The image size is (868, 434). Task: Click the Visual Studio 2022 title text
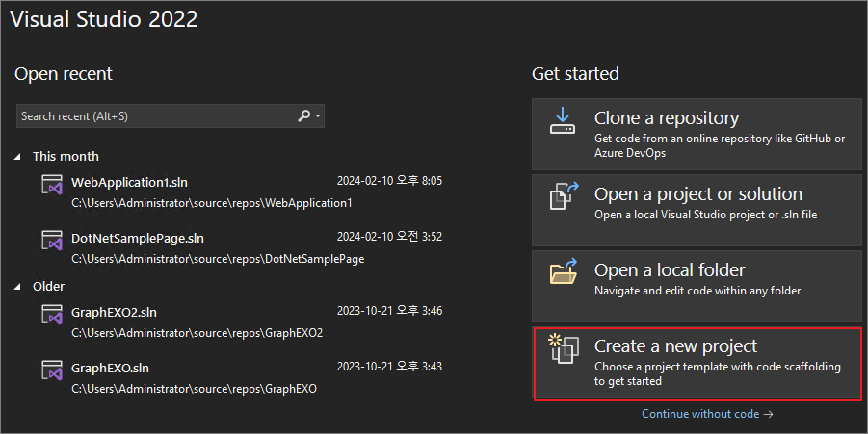point(104,19)
